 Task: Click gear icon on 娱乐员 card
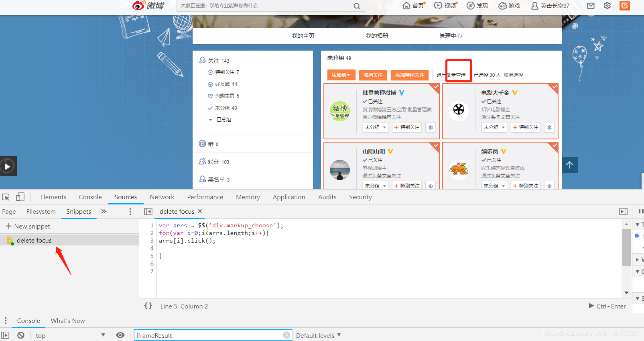pyautogui.click(x=549, y=186)
